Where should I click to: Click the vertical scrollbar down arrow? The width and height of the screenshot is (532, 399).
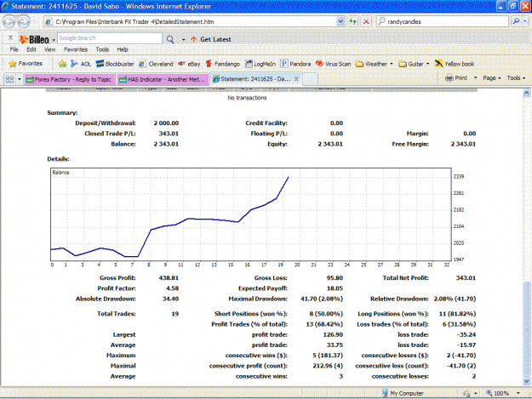pyautogui.click(x=526, y=381)
